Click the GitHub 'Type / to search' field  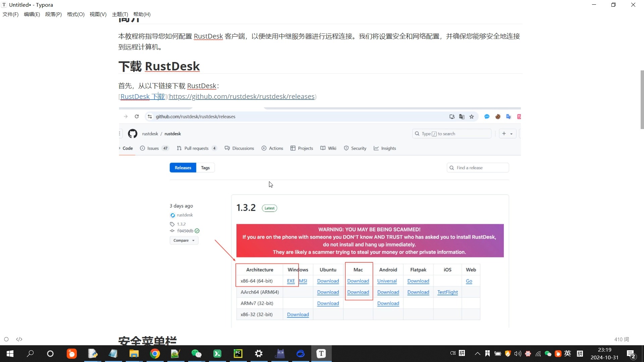(451, 134)
